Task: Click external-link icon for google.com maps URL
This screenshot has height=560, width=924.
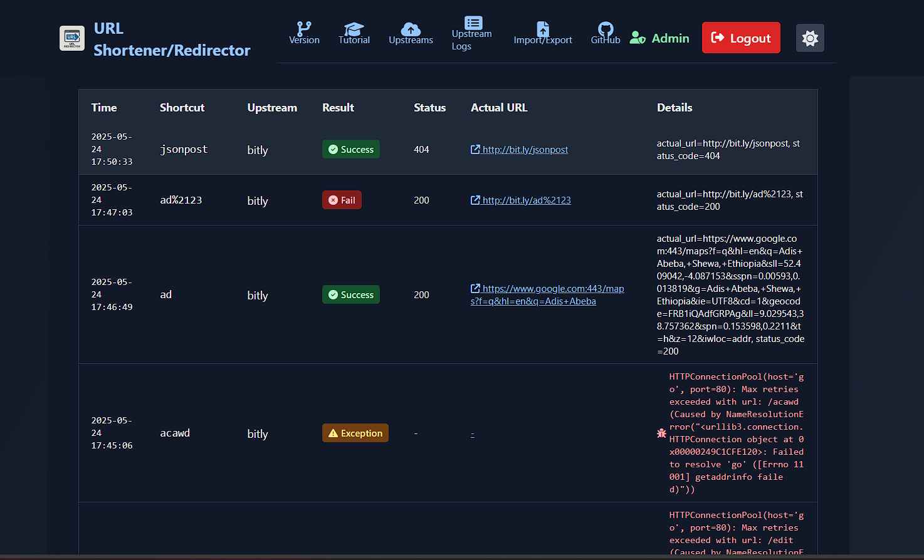Action: 475,288
